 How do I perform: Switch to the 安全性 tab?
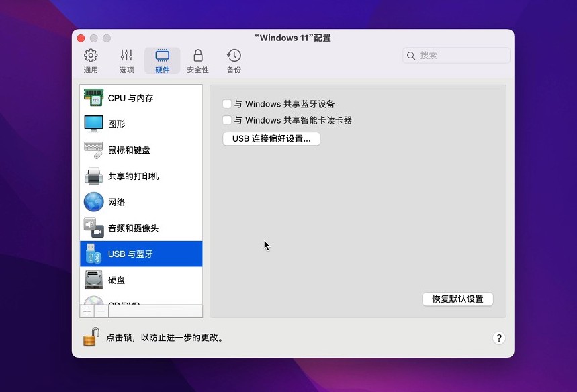tap(197, 61)
